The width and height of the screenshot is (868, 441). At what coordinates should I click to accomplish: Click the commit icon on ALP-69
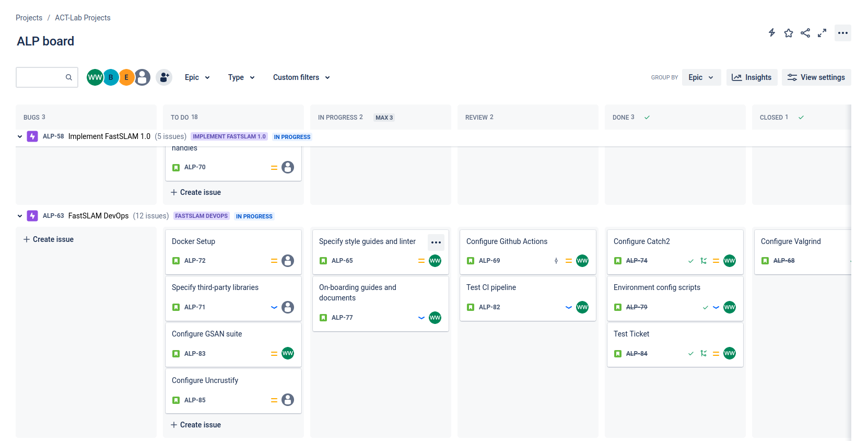coord(556,261)
